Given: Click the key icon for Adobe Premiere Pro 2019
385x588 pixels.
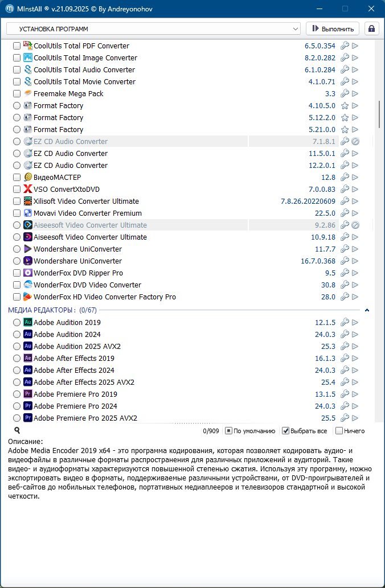Looking at the screenshot, I should click(x=345, y=394).
